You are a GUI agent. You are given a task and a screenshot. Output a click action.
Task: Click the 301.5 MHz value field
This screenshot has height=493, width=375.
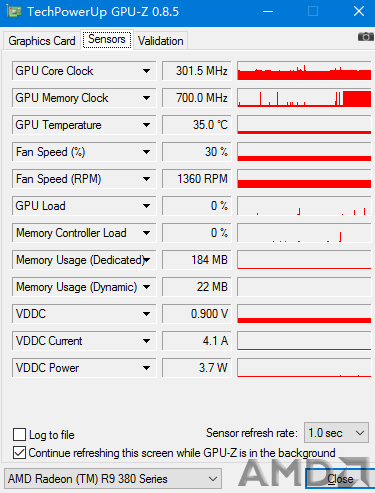pos(197,71)
